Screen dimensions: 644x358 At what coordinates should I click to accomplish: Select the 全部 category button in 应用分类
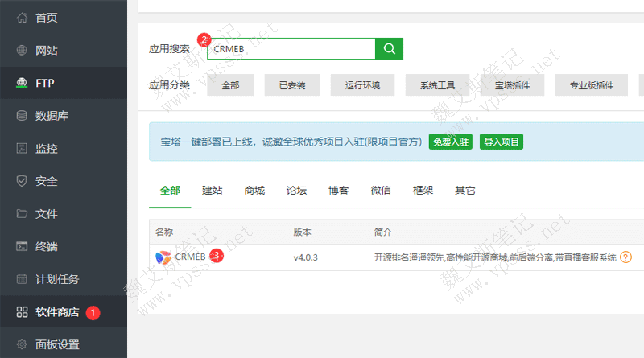(x=230, y=85)
